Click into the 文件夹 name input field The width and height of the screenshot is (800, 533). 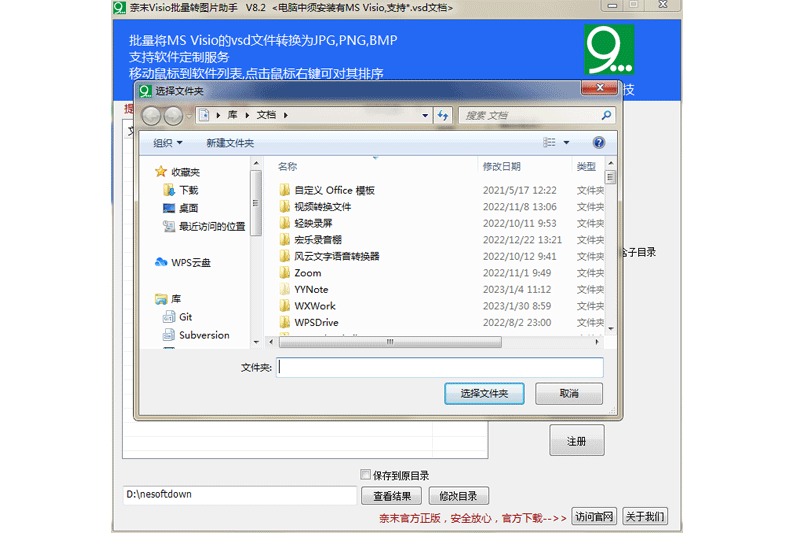coord(440,367)
